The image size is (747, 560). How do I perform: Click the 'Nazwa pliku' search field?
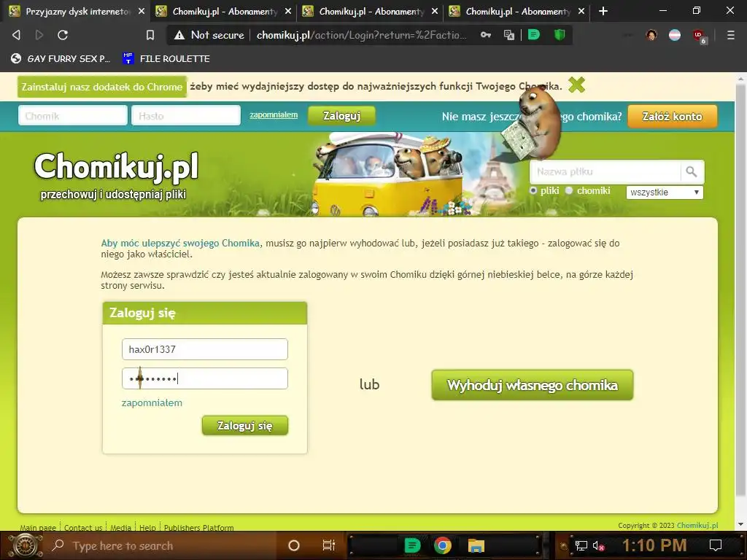(605, 171)
